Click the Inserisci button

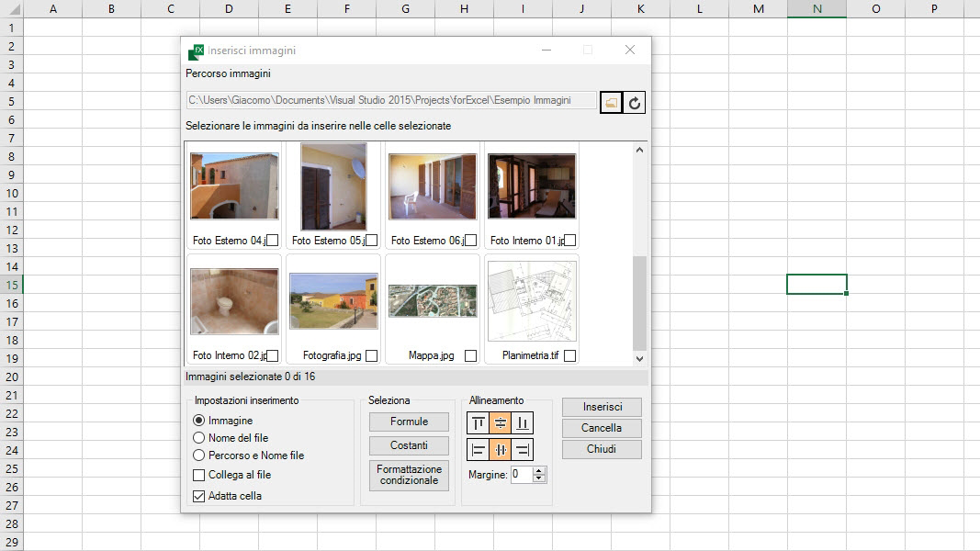(x=602, y=407)
